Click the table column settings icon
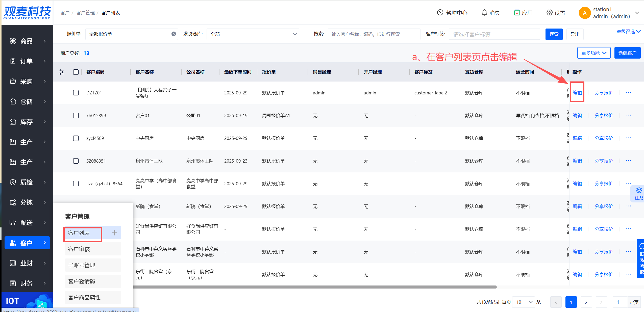Viewport: 644px width, 312px height. point(61,72)
